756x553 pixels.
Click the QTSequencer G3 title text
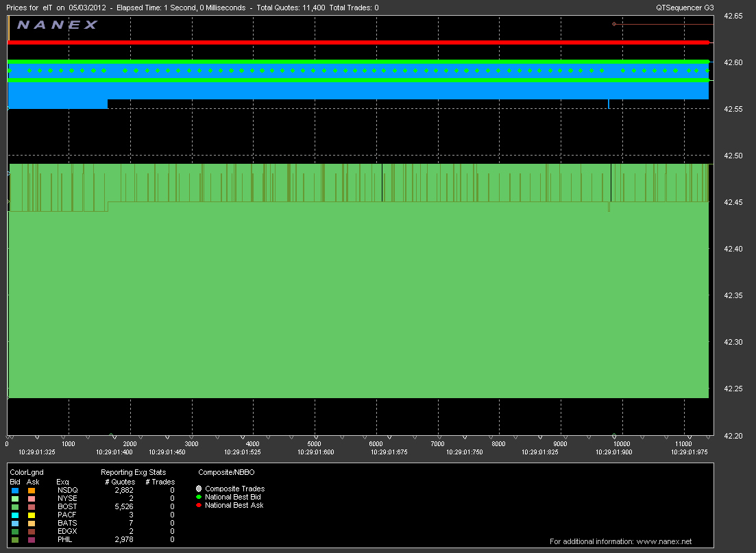pyautogui.click(x=685, y=8)
